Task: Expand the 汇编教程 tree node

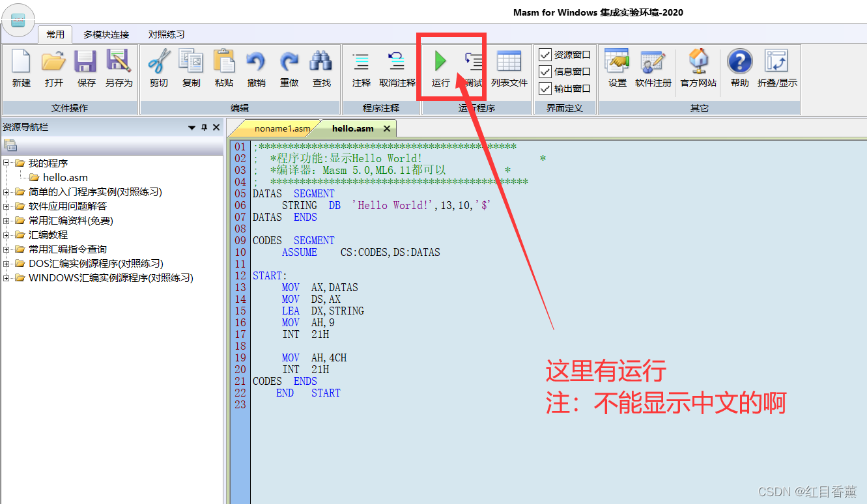Action: [7, 234]
